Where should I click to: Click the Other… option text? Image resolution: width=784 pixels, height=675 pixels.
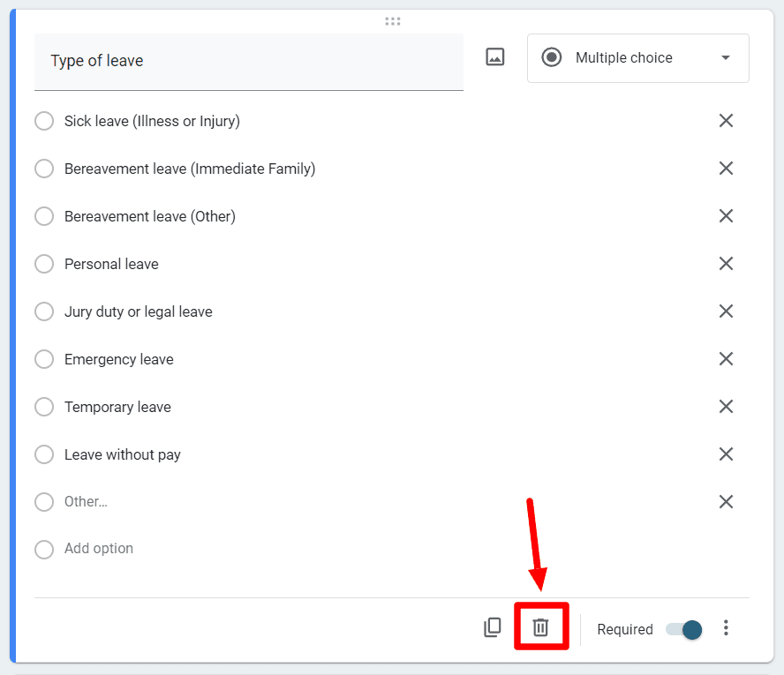[x=86, y=502]
